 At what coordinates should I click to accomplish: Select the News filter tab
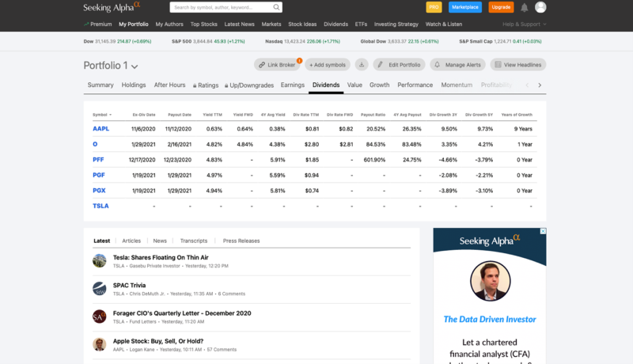coord(160,241)
